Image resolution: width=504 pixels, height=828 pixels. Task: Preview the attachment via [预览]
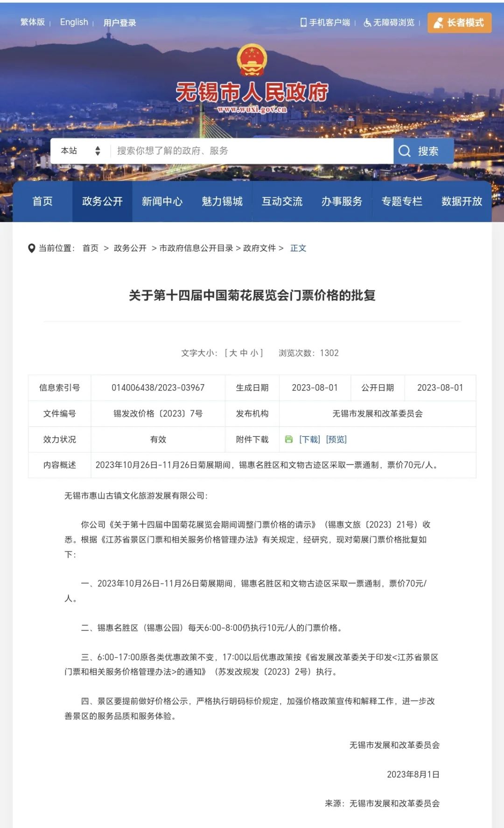[x=336, y=439]
